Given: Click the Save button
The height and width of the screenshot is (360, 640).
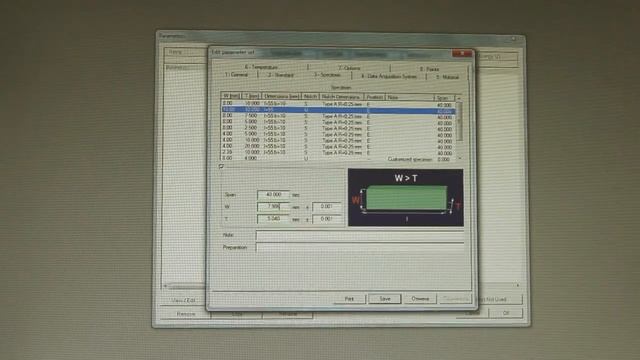Looking at the screenshot, I should (385, 299).
